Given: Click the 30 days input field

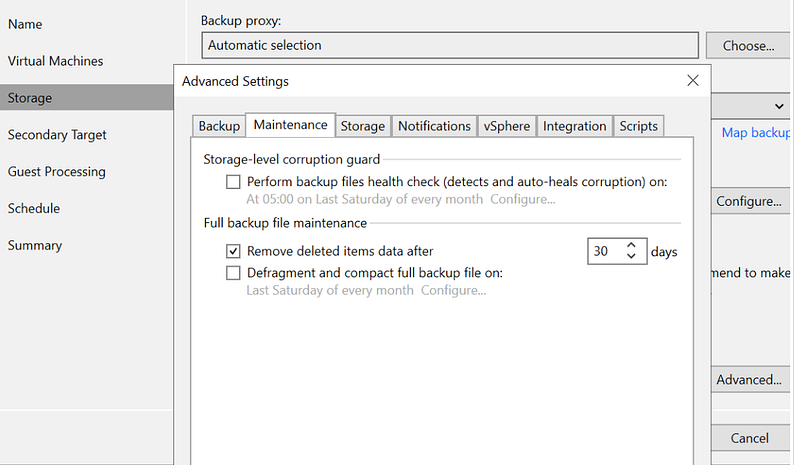Looking at the screenshot, I should 605,252.
